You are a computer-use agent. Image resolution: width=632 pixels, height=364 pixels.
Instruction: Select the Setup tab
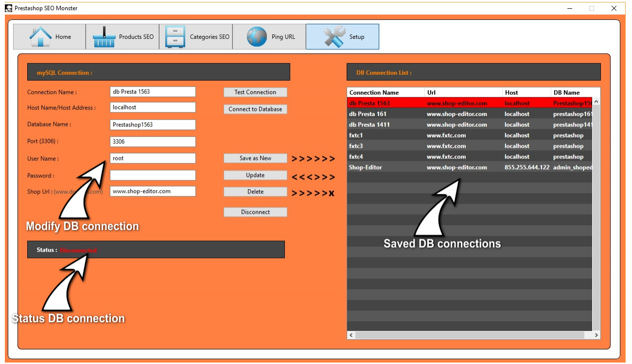coord(342,37)
